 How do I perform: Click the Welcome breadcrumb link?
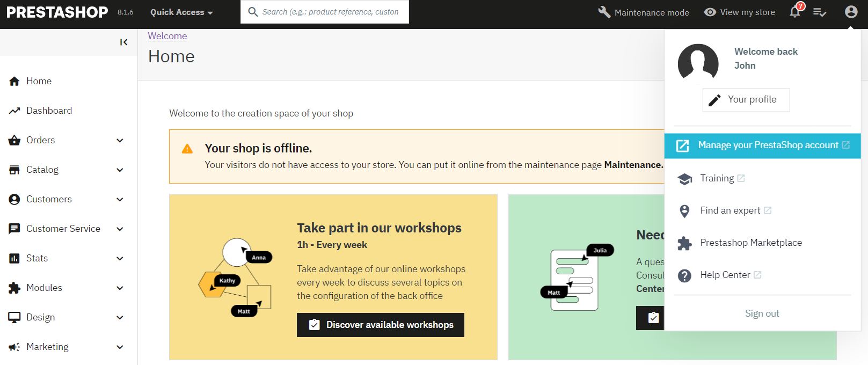(167, 36)
